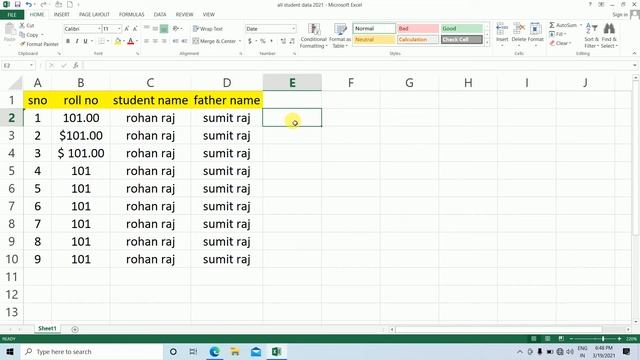640x360 pixels.
Task: Switch to the DATA tab
Action: coord(160,15)
